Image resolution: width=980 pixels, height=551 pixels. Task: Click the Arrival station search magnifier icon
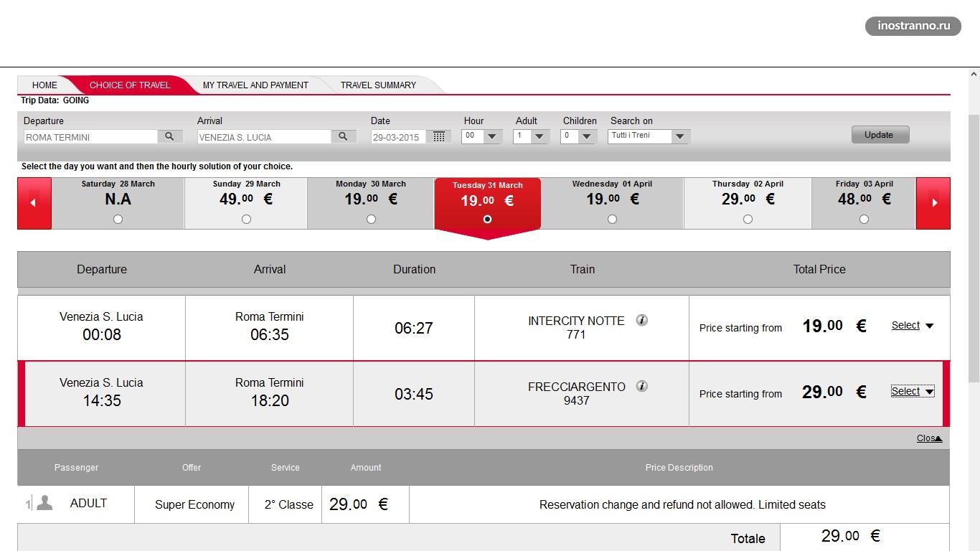point(344,136)
